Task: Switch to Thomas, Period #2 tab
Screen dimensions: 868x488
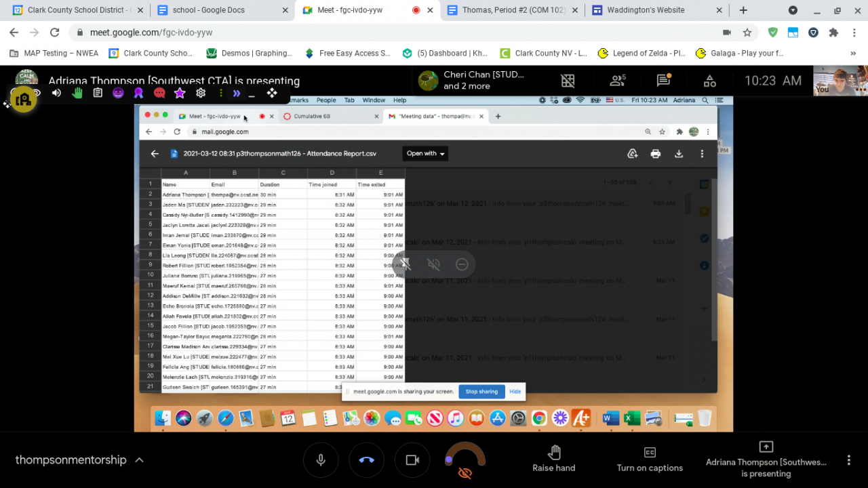Action: pyautogui.click(x=511, y=10)
